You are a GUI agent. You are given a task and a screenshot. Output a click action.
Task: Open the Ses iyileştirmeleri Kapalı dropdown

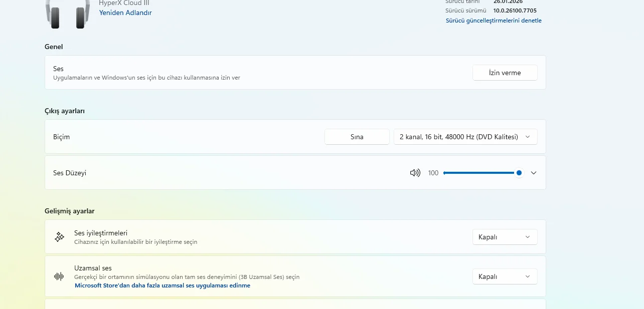coord(505,237)
